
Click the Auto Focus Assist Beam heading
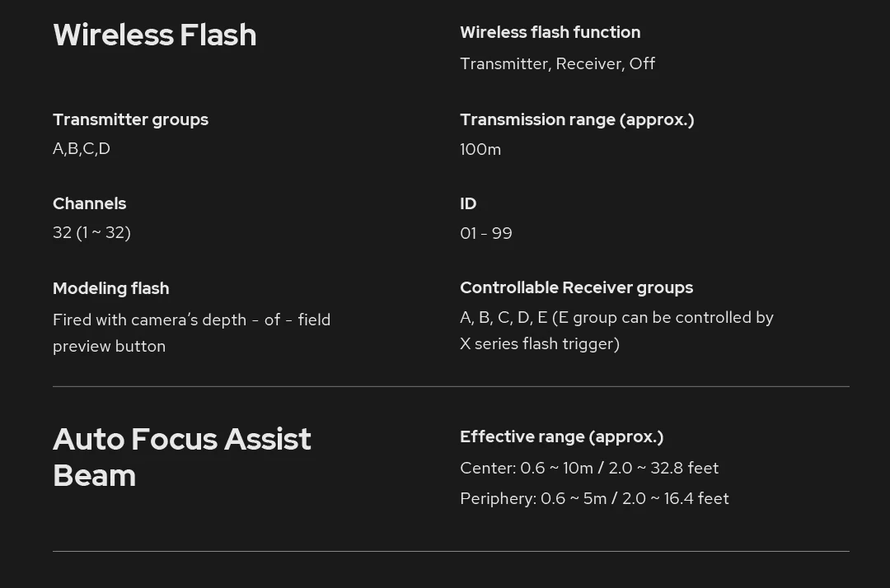coord(181,457)
